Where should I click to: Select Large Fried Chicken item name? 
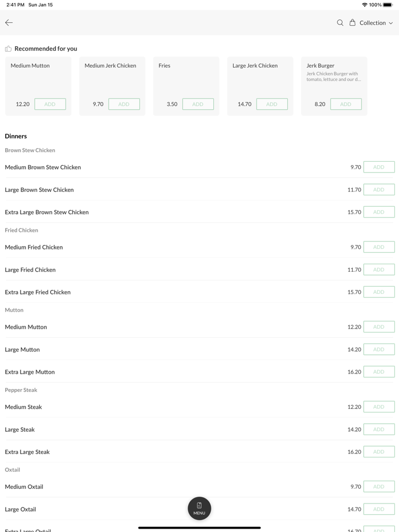coord(30,270)
